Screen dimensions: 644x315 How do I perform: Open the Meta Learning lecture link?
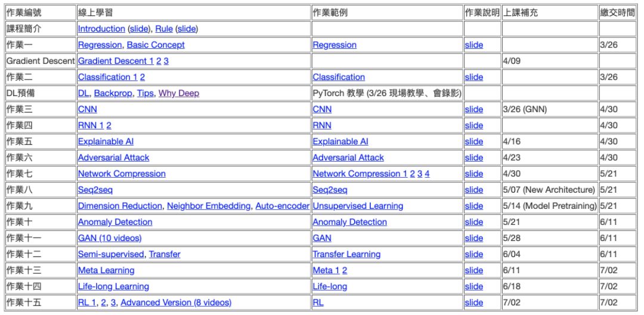coord(106,270)
